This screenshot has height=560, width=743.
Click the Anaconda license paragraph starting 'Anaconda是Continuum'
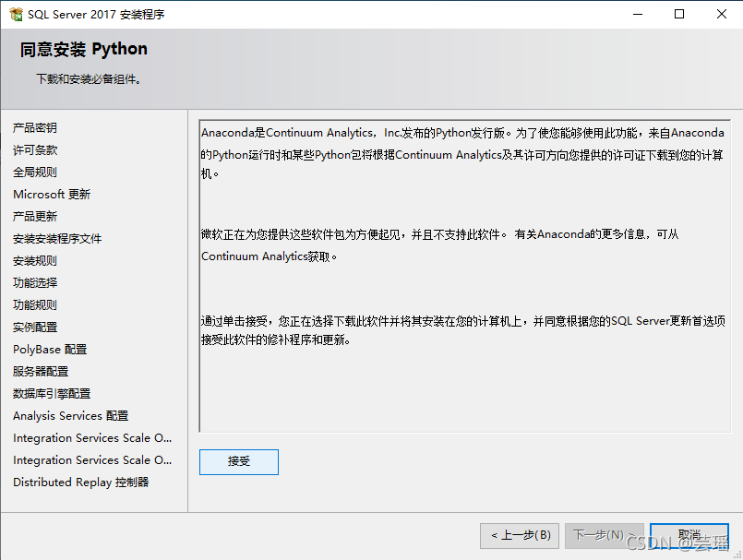point(462,153)
